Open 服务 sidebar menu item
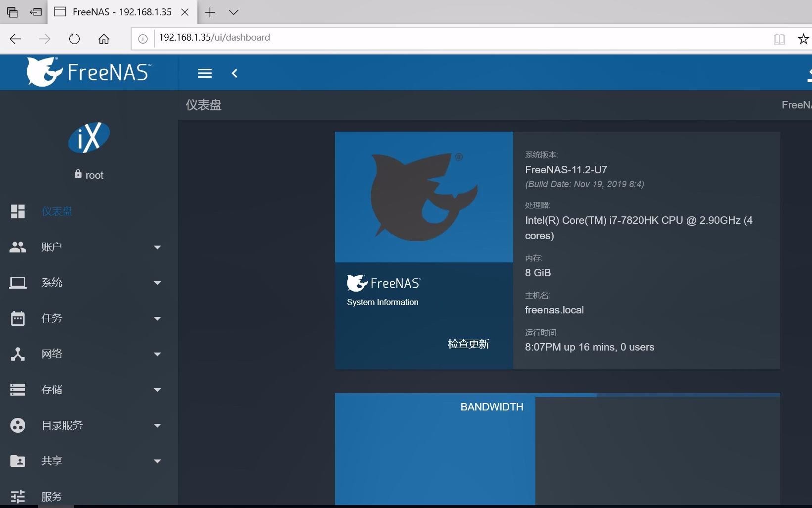The image size is (812, 508). pos(51,496)
